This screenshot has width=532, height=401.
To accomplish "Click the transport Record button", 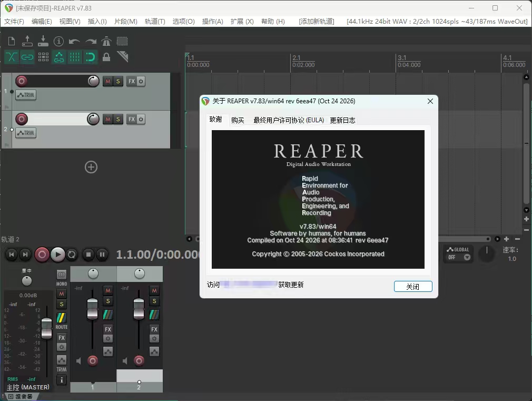I will coord(42,255).
